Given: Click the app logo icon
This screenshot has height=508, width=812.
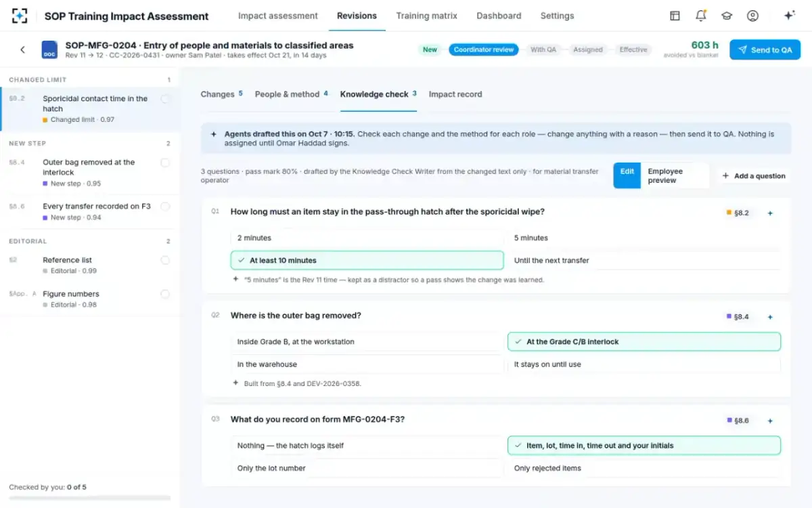Looking at the screenshot, I should (20, 16).
